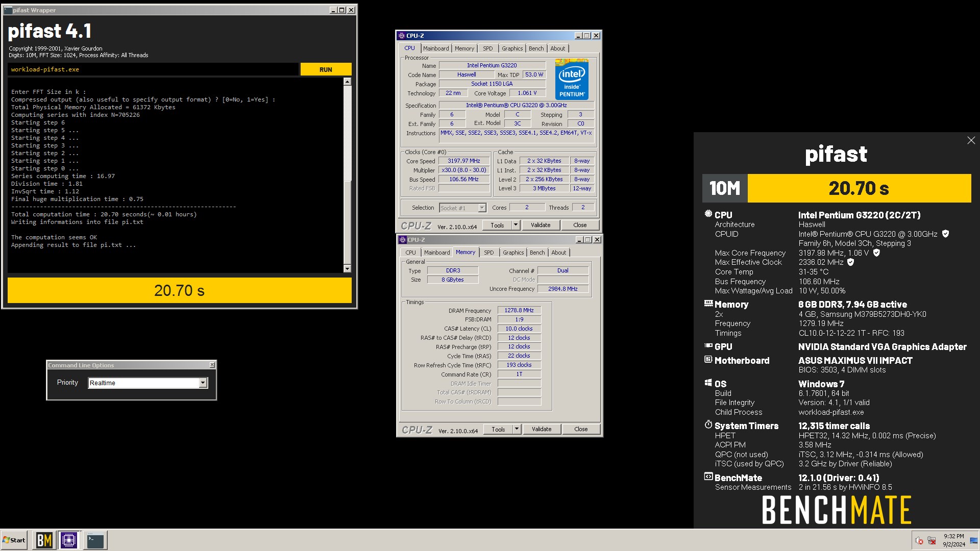
Task: Expand Tools dropdown arrow in upper CPU-Z
Action: [x=516, y=225]
